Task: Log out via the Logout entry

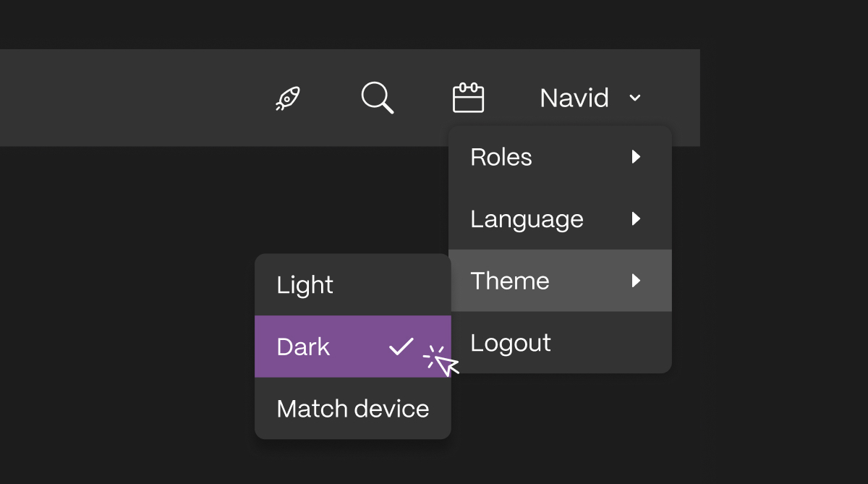Action: (x=560, y=342)
